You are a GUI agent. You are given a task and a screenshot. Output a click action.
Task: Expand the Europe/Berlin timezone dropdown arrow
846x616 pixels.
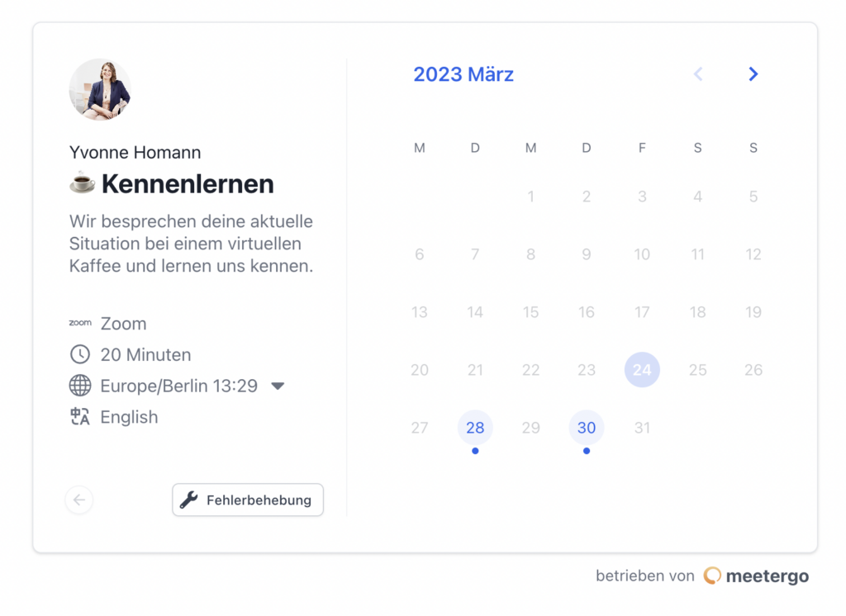(x=278, y=386)
